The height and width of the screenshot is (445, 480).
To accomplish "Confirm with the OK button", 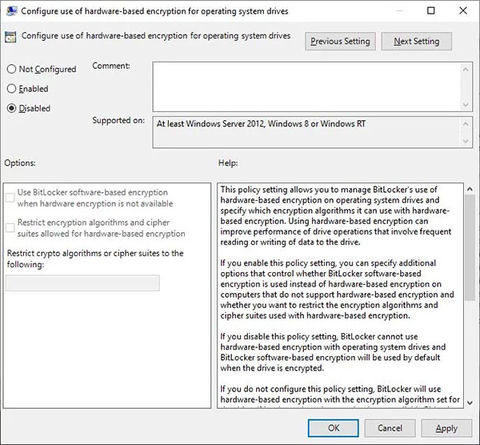I will [x=333, y=428].
